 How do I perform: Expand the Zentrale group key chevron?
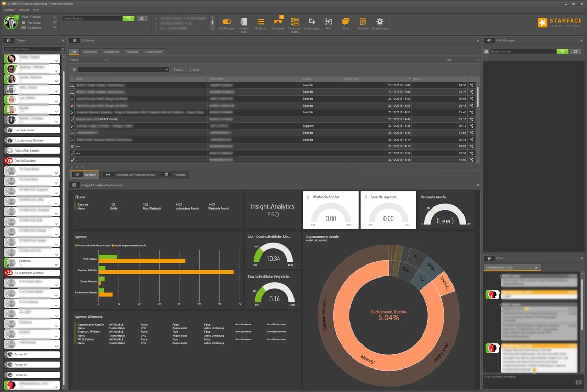pos(56,265)
